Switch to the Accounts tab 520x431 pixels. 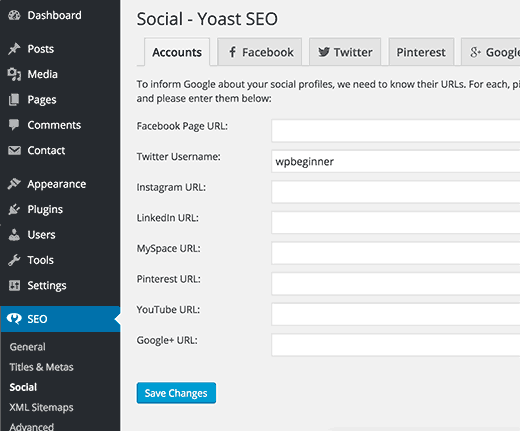177,52
